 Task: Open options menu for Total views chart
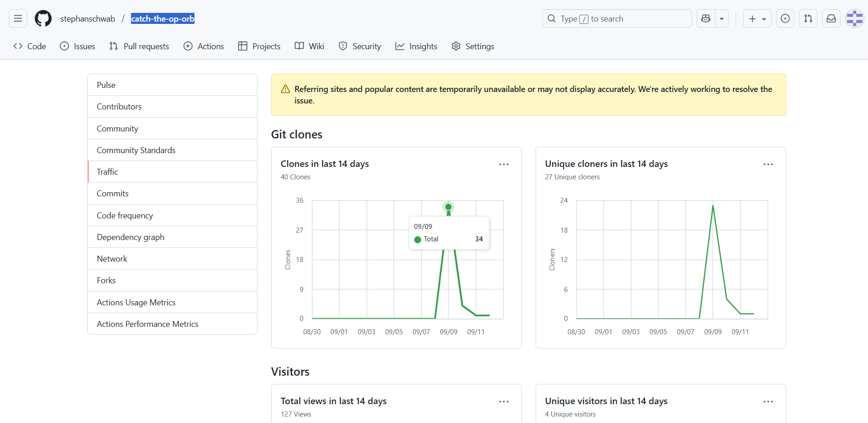pyautogui.click(x=504, y=401)
